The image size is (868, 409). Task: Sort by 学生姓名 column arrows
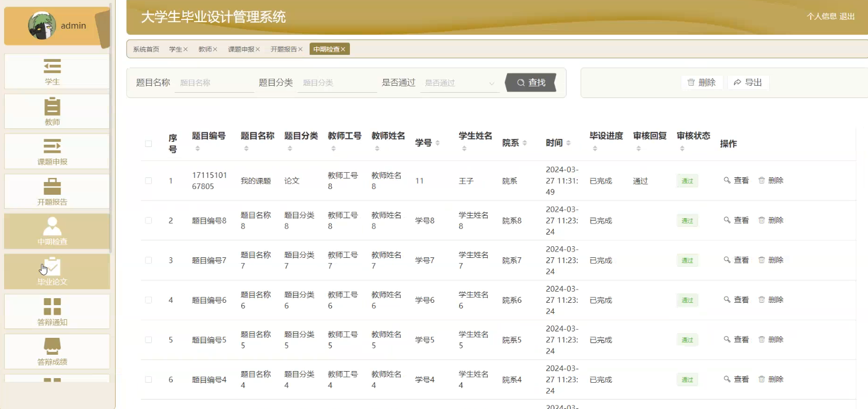coord(464,149)
